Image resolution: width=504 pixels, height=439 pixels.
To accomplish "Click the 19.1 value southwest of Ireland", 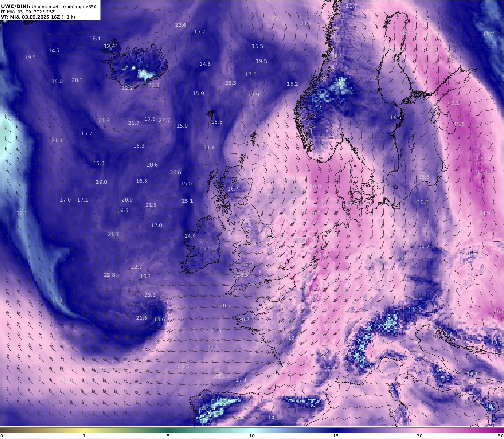I will [146, 276].
